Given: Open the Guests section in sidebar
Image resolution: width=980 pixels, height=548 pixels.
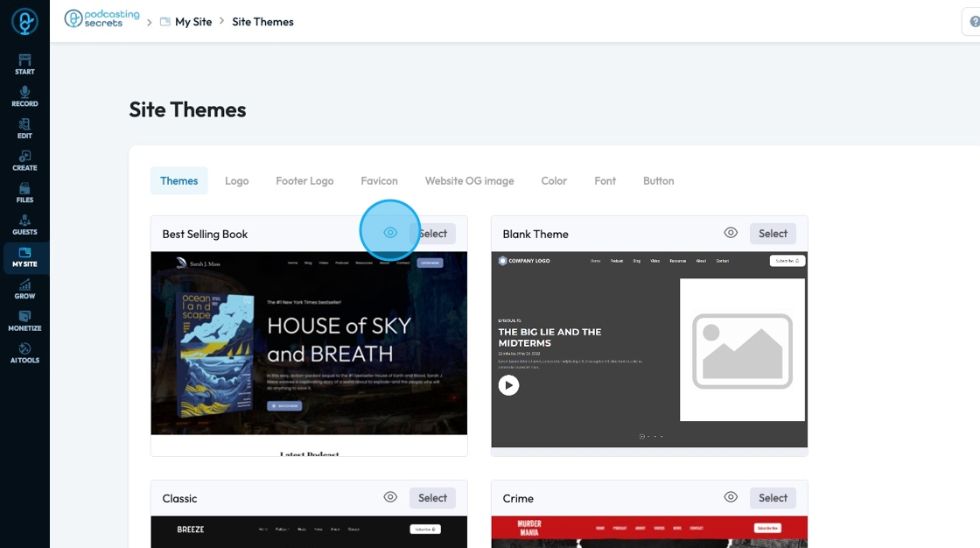Looking at the screenshot, I should 24,225.
